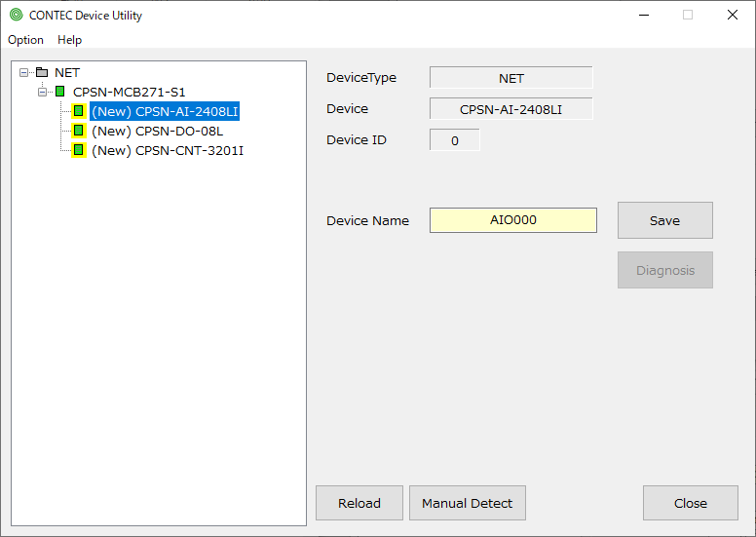Open the Option menu
This screenshot has height=537, width=756.
(25, 40)
